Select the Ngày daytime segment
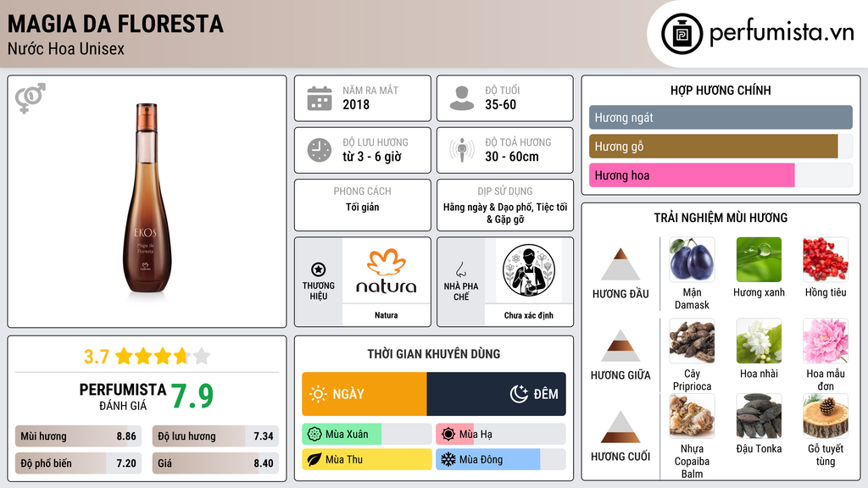Screen dimensions: 868x488 click(x=364, y=394)
